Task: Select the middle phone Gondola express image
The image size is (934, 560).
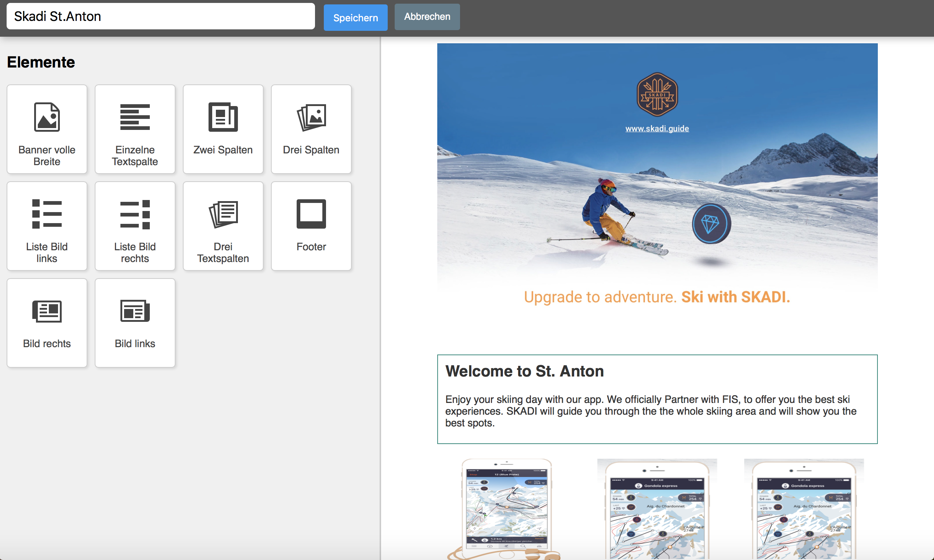Action: [657, 509]
